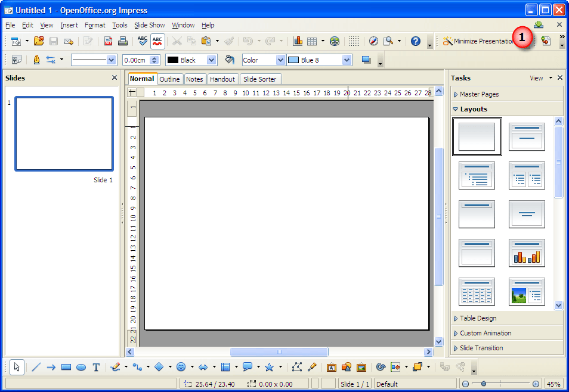Select the Rectangle drawing tool
Viewport: 569px width, 392px height.
point(66,368)
